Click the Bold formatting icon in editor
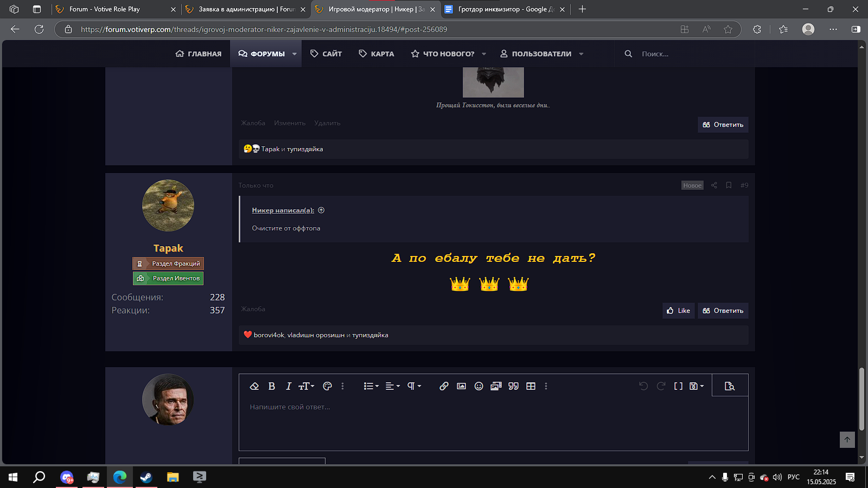This screenshot has height=488, width=868. (272, 386)
